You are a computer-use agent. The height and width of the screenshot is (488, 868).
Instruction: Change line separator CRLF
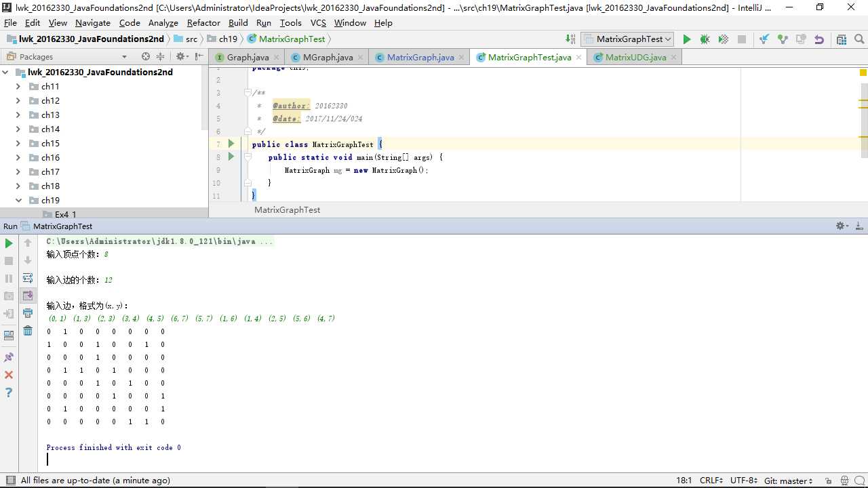(x=711, y=481)
